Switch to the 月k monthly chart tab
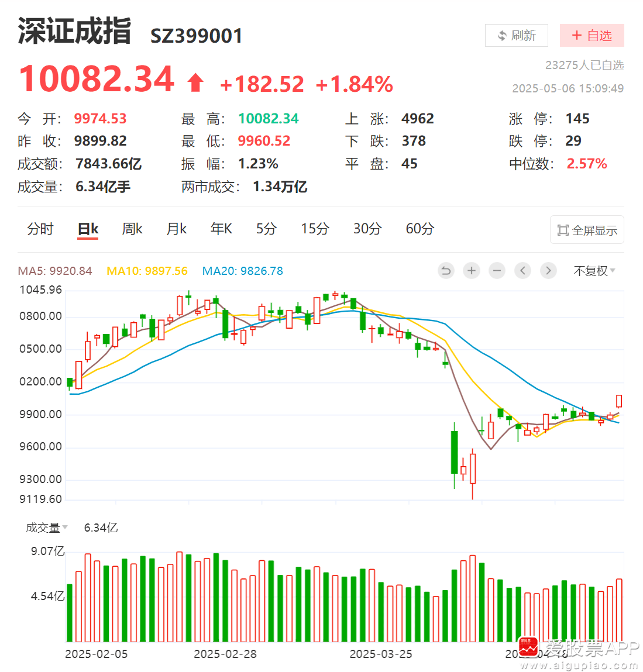This screenshot has width=643, height=672. [176, 229]
